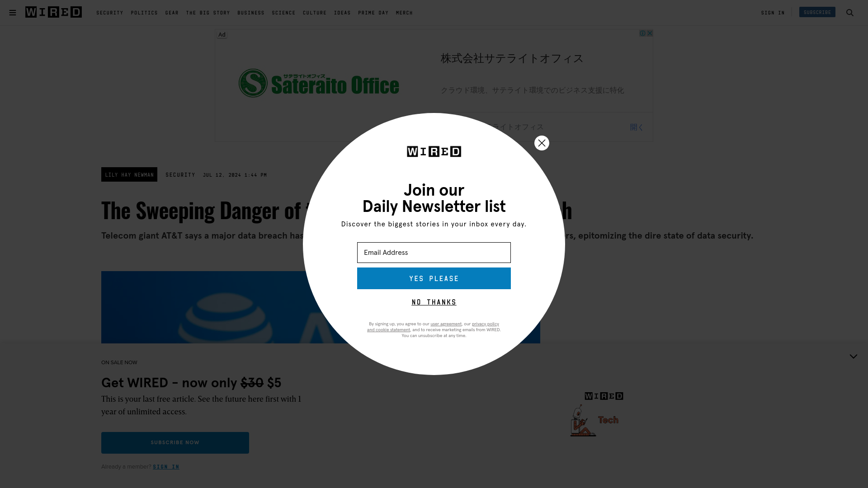Click the WIRED logo in the newsletter popup
Image resolution: width=868 pixels, height=488 pixels.
click(434, 151)
